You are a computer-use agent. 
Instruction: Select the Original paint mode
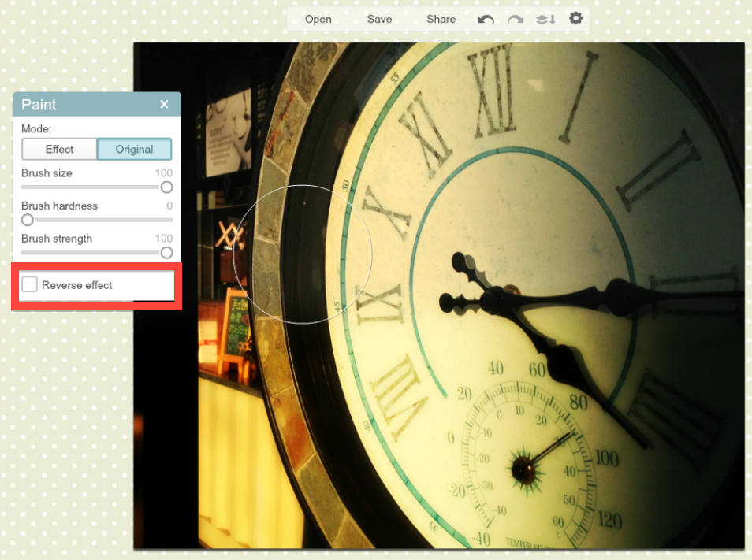click(134, 149)
